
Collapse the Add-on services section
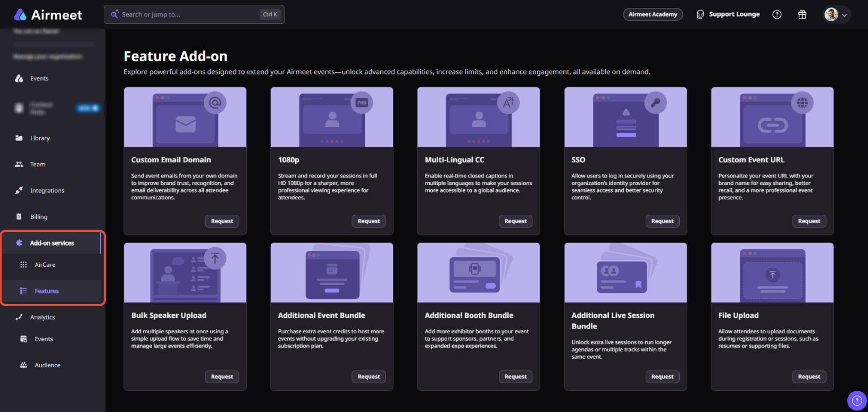pyautogui.click(x=52, y=243)
